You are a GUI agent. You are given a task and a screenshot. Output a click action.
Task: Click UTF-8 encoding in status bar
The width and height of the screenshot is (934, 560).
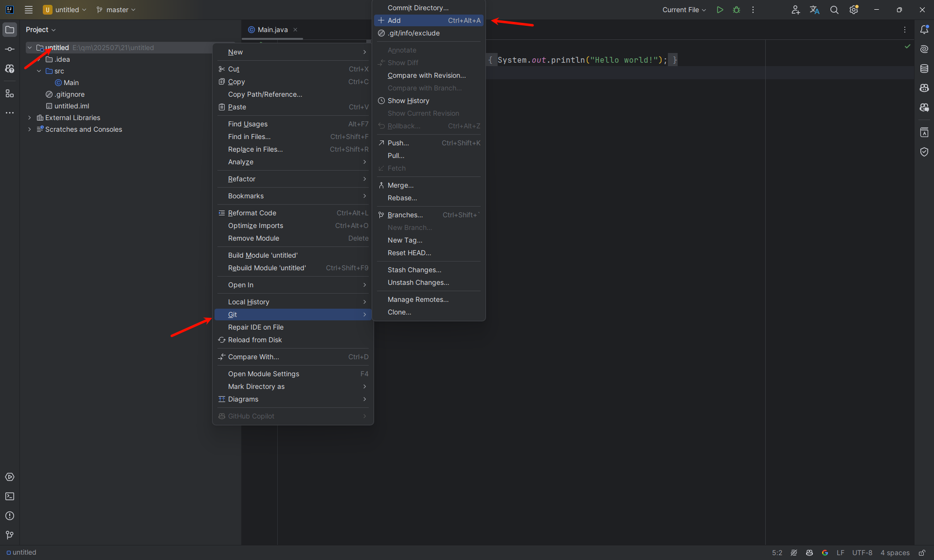[862, 553]
